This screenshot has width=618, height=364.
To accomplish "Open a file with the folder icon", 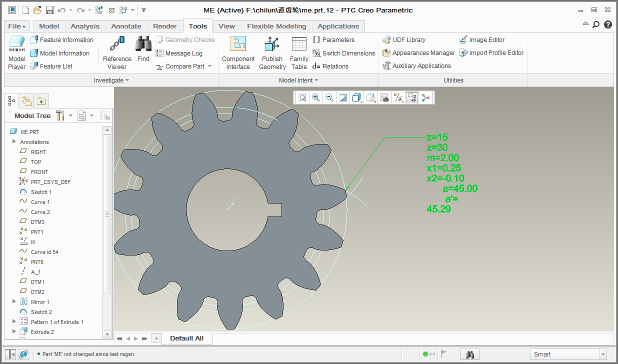I will [37, 10].
